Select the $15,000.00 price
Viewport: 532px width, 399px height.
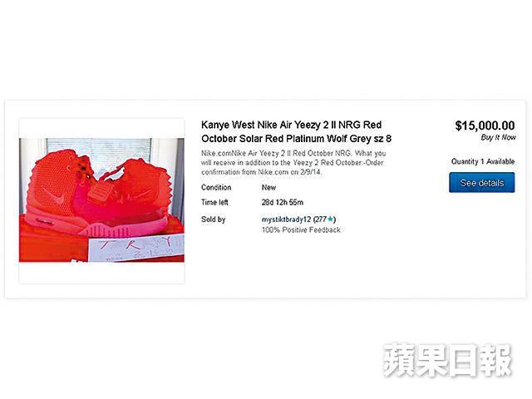[485, 126]
